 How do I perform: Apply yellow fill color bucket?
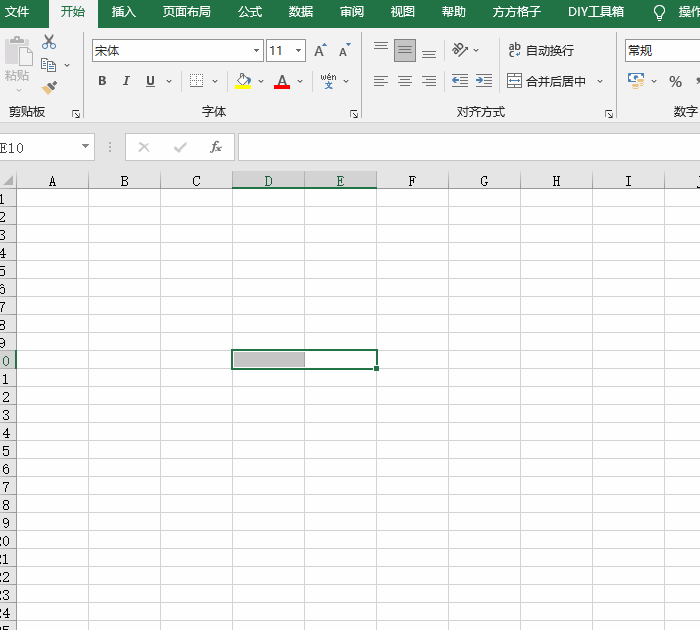click(243, 81)
